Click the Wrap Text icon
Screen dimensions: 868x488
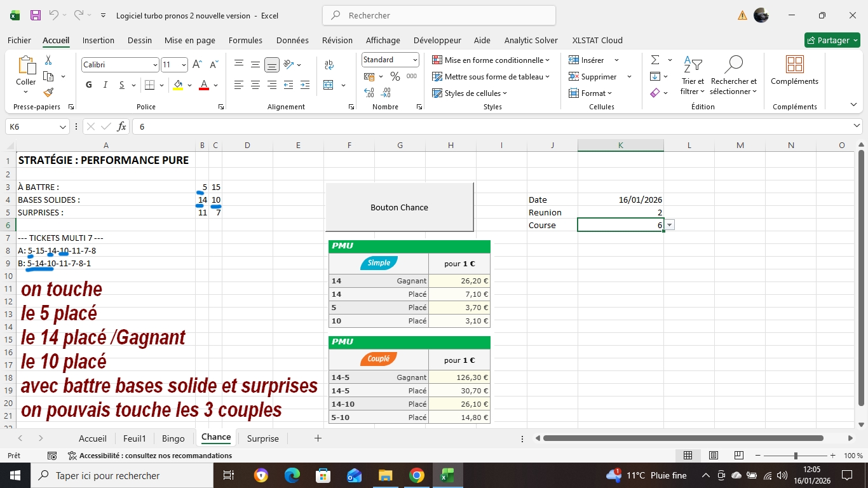tap(329, 65)
